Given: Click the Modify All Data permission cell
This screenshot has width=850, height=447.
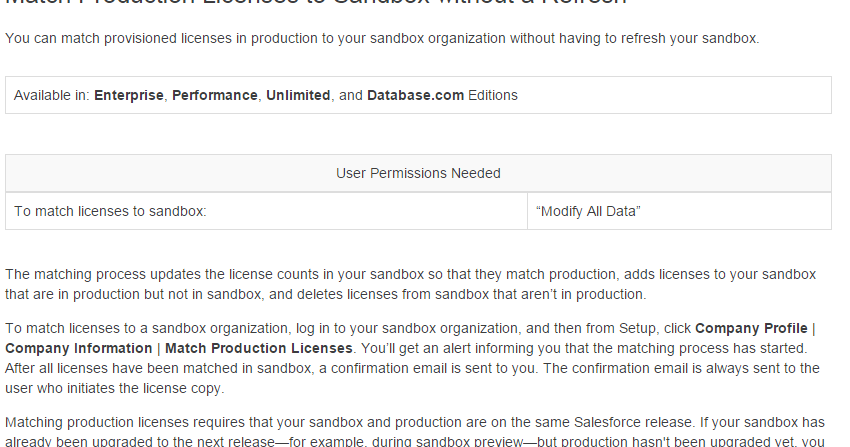Looking at the screenshot, I should coord(588,211).
